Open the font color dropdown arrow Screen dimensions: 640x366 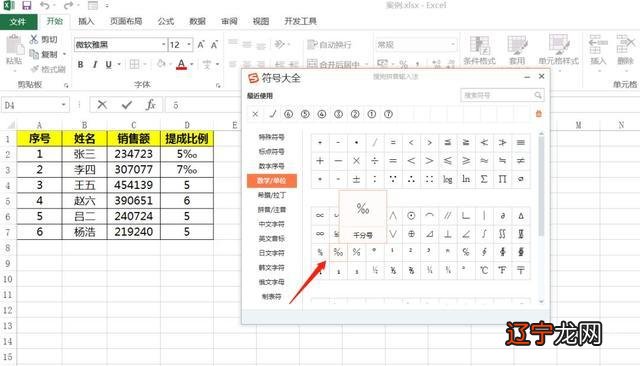tap(191, 64)
